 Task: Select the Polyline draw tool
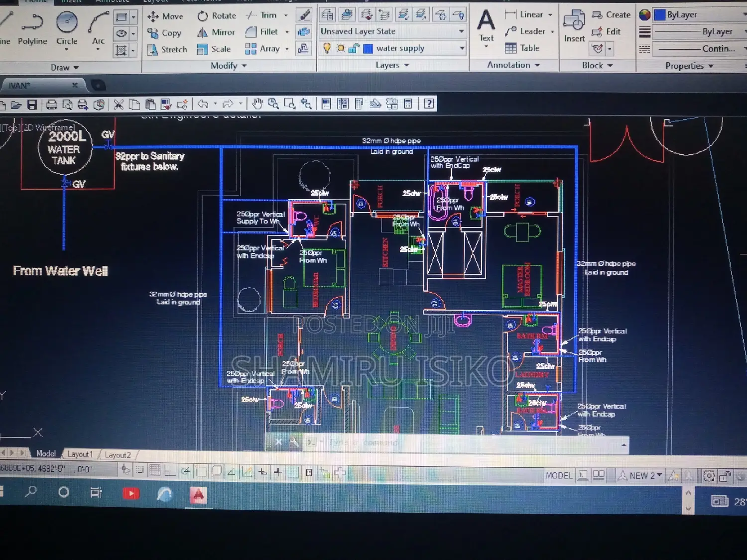point(32,29)
